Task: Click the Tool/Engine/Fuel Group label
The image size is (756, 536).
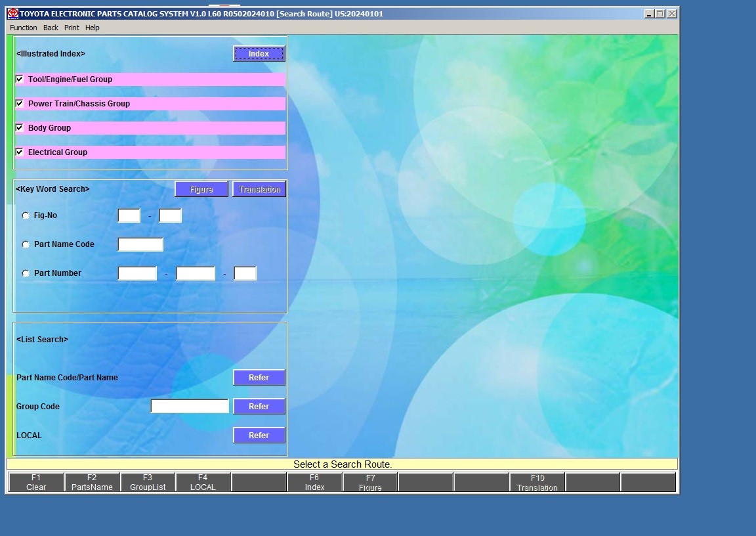Action: point(70,79)
